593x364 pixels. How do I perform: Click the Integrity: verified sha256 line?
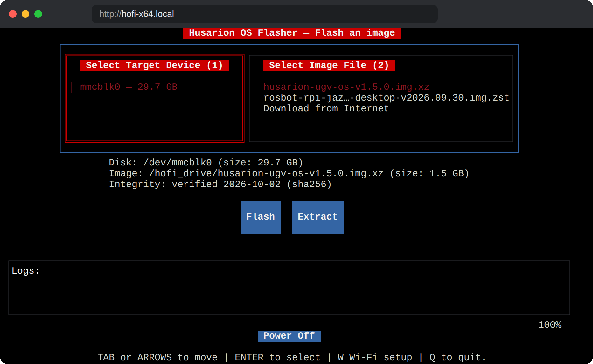(x=220, y=184)
